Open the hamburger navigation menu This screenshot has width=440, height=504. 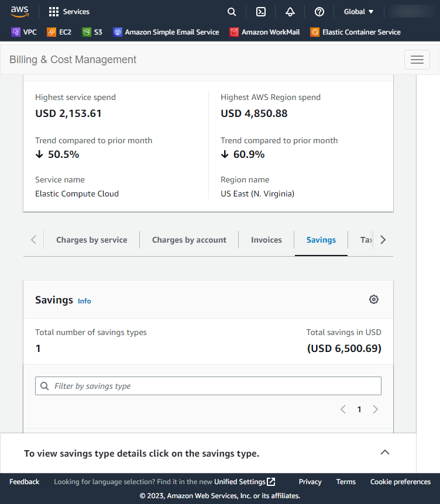point(417,59)
